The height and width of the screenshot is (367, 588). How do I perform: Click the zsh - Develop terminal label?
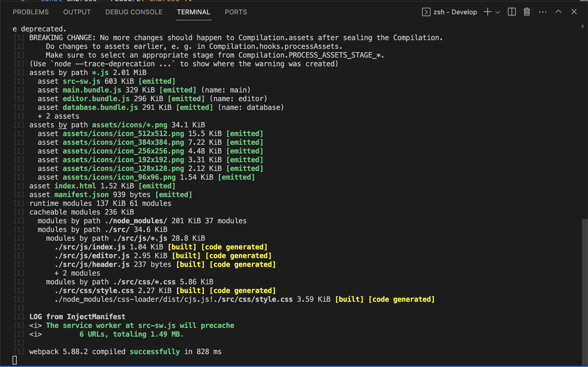click(455, 12)
